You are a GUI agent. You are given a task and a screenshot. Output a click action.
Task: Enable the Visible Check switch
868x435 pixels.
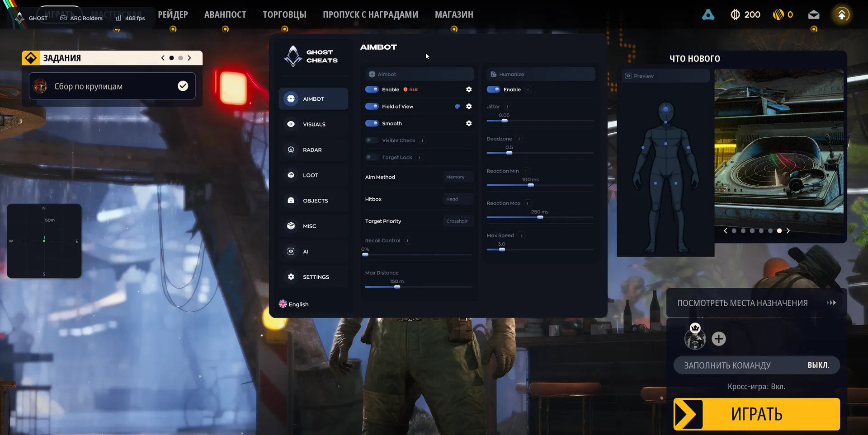coord(372,140)
